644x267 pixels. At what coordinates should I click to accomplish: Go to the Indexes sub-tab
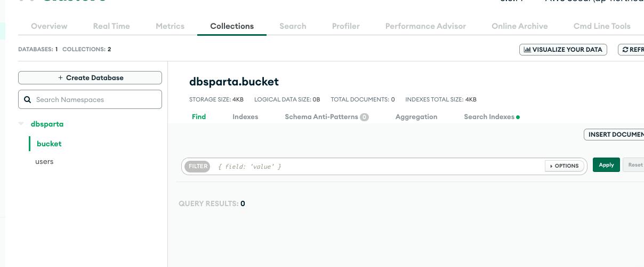coord(245,116)
